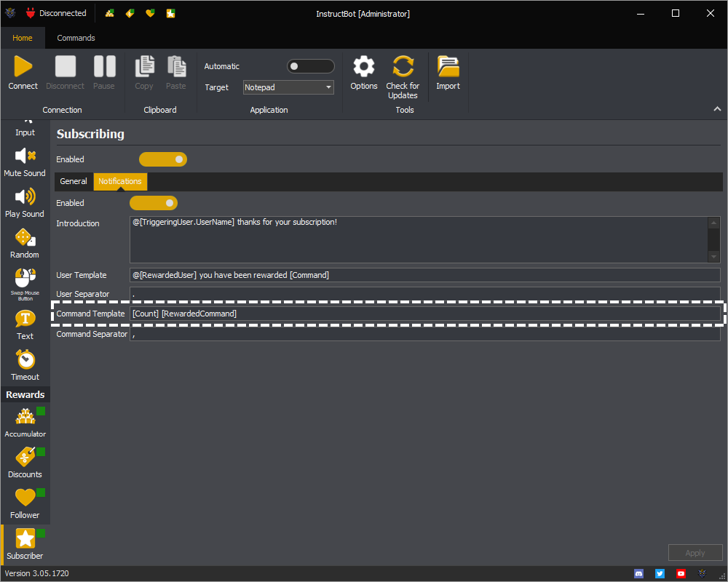Select the Mute Sound command icon
Screen dimensions: 728x582
click(25, 156)
